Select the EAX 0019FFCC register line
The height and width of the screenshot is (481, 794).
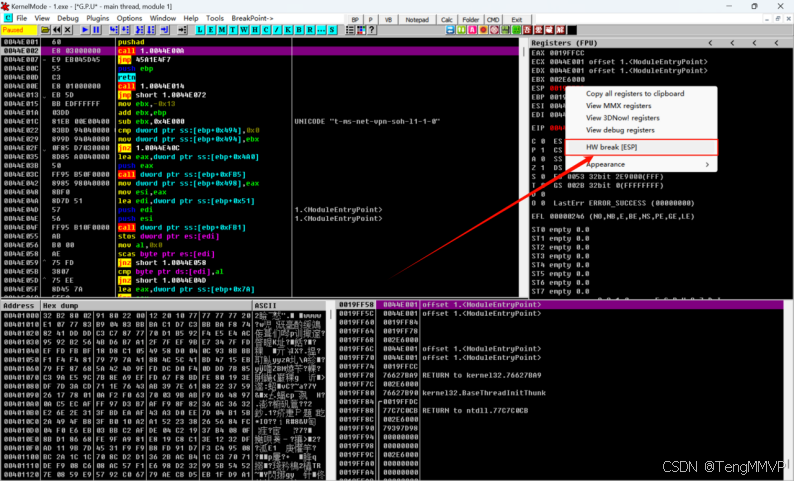point(557,53)
